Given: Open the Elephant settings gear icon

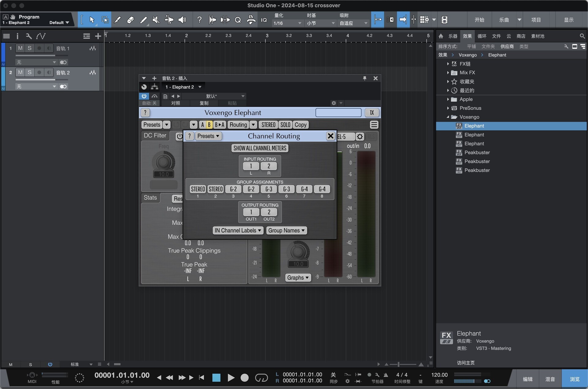Looking at the screenshot, I should pyautogui.click(x=360, y=136).
